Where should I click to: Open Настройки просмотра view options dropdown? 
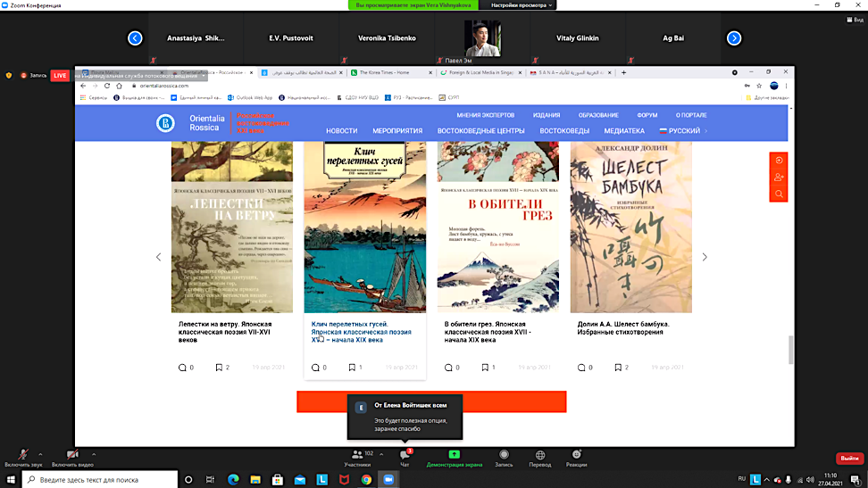click(x=522, y=5)
